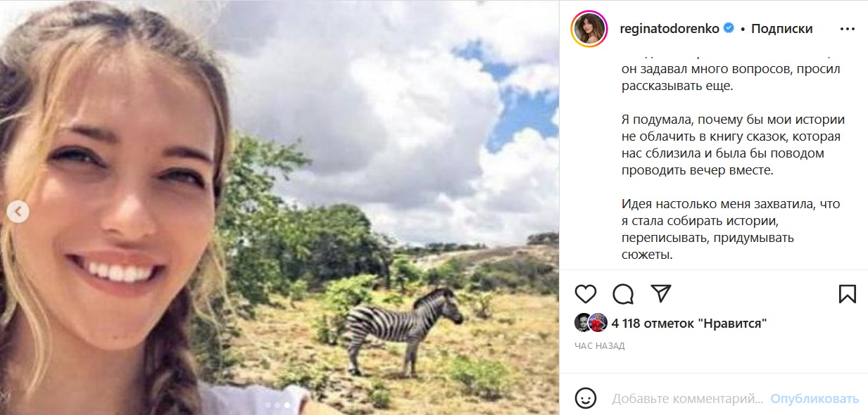This screenshot has height=415, width=868.
Task: Click first liker avatar thumbnail
Action: click(x=584, y=323)
